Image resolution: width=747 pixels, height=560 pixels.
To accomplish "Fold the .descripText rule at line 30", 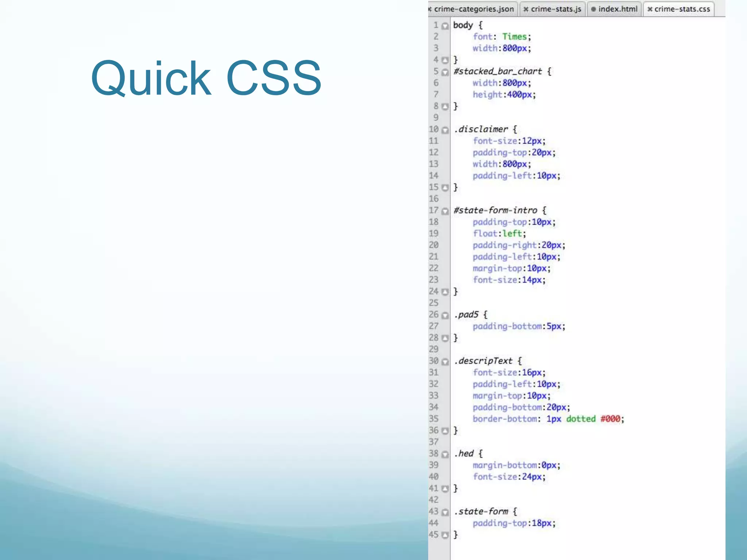I will [445, 362].
